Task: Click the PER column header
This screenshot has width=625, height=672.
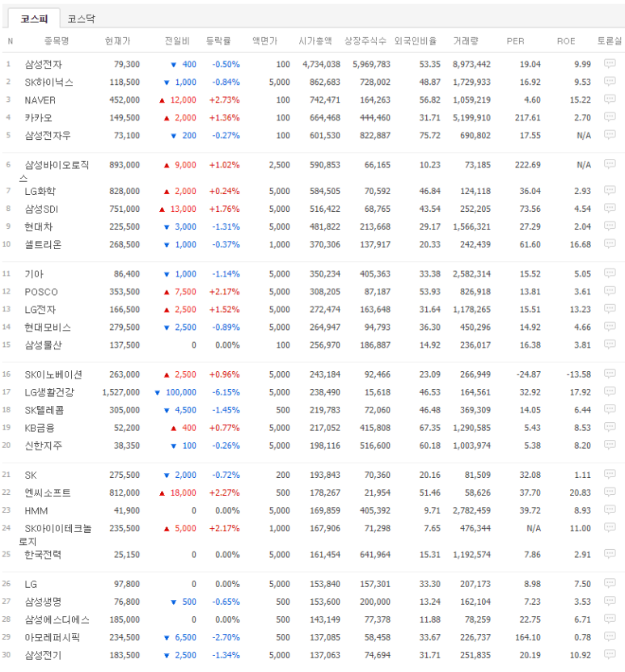Action: point(515,41)
